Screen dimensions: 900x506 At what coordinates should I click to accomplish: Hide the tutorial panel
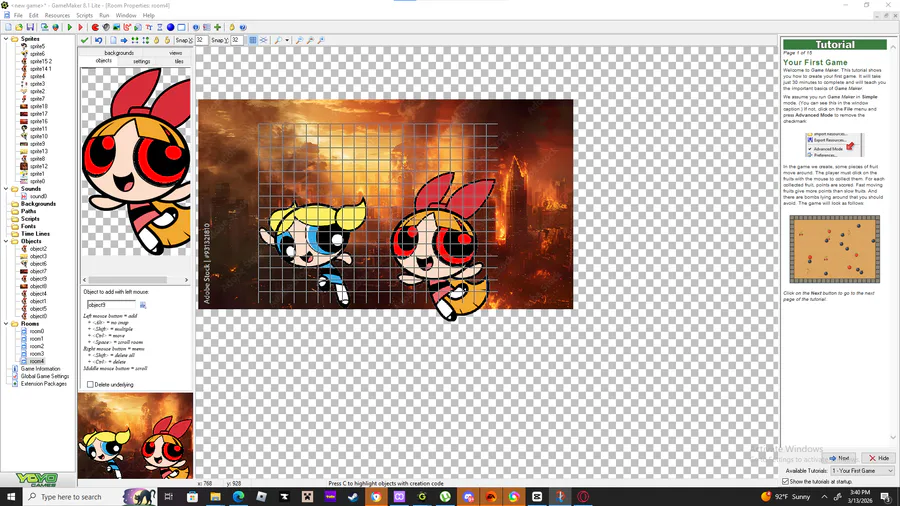(x=879, y=458)
